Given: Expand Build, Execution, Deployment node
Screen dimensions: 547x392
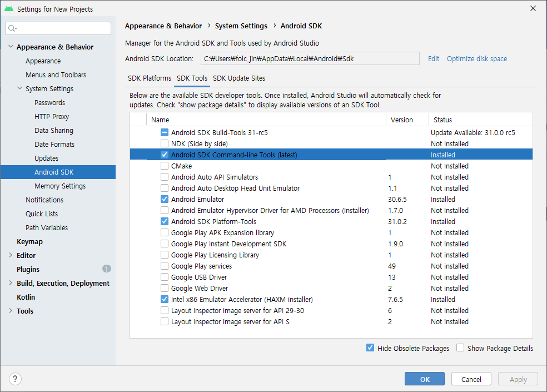Looking at the screenshot, I should (11, 283).
